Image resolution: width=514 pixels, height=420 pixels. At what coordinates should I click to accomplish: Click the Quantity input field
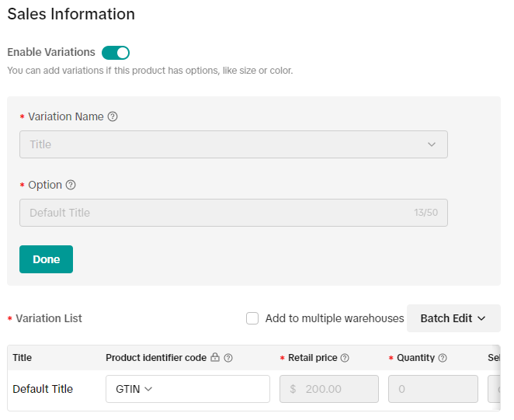(x=432, y=389)
